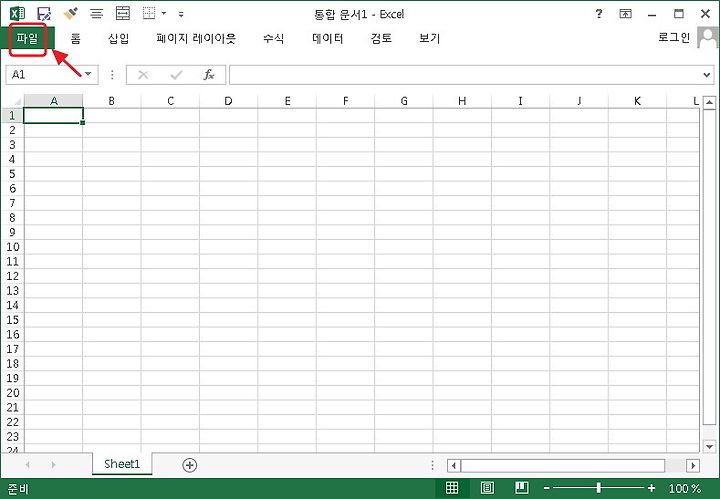Switch to Page Layout view icon
Screen dimensions: 720x499
point(487,488)
